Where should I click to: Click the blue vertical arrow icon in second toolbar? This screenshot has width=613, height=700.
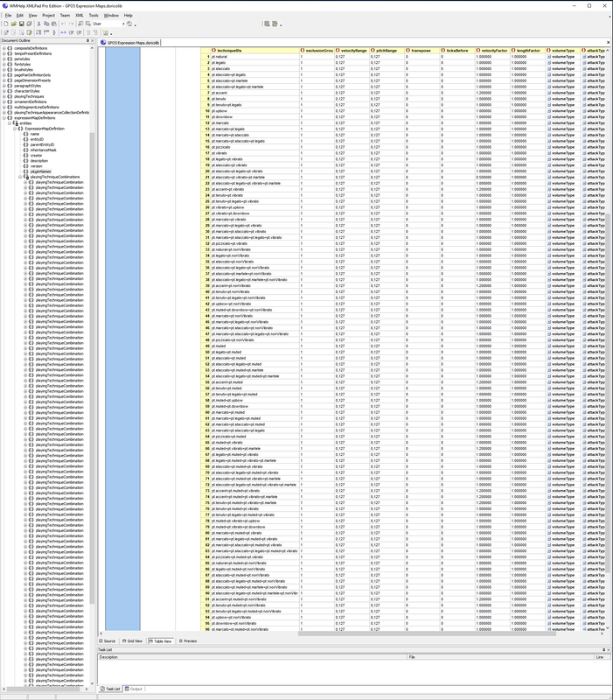click(54, 32)
